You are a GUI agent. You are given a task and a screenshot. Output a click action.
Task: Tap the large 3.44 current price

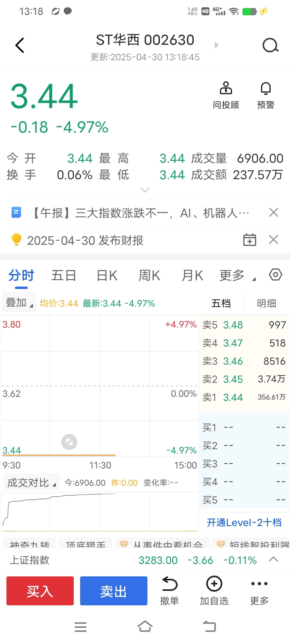click(44, 96)
